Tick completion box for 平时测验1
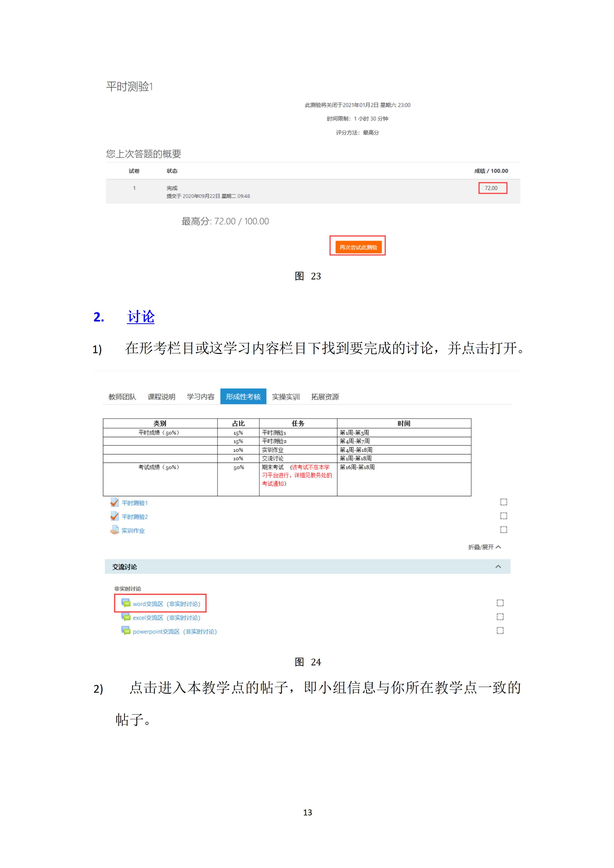 tap(504, 502)
